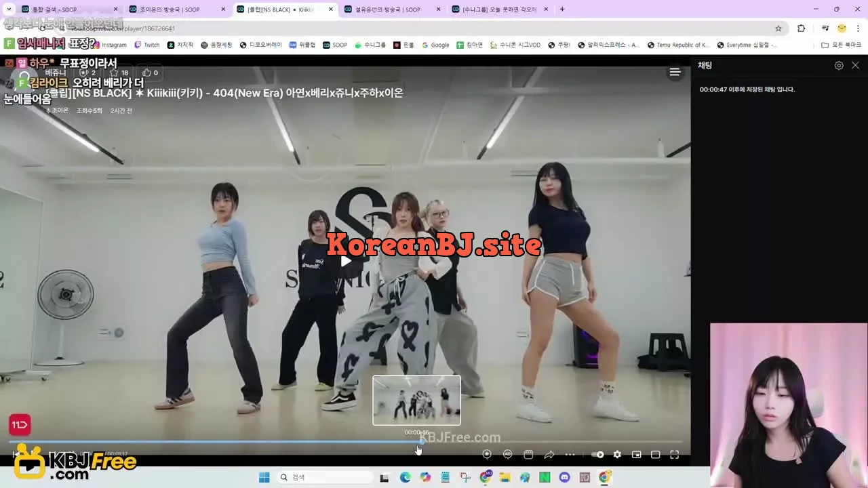Open the Chrome profile avatar
Viewport: 868px width, 488px height.
(842, 28)
